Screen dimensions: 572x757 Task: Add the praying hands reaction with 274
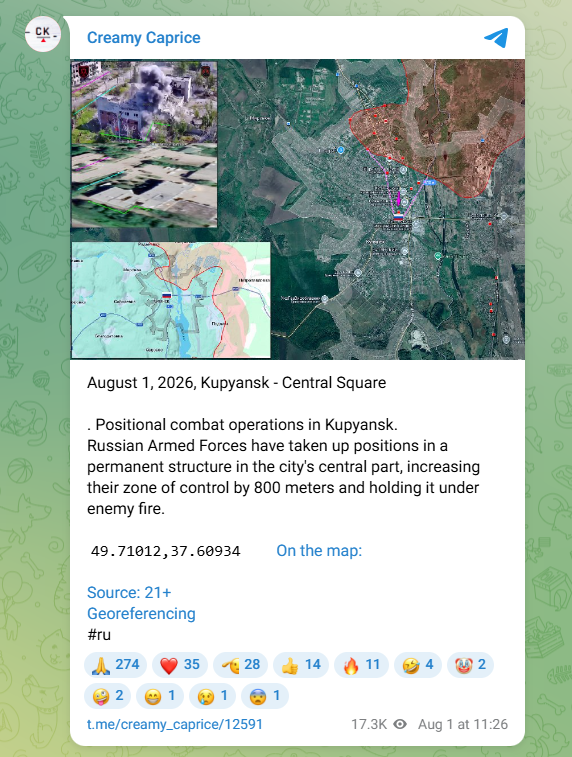tap(115, 665)
